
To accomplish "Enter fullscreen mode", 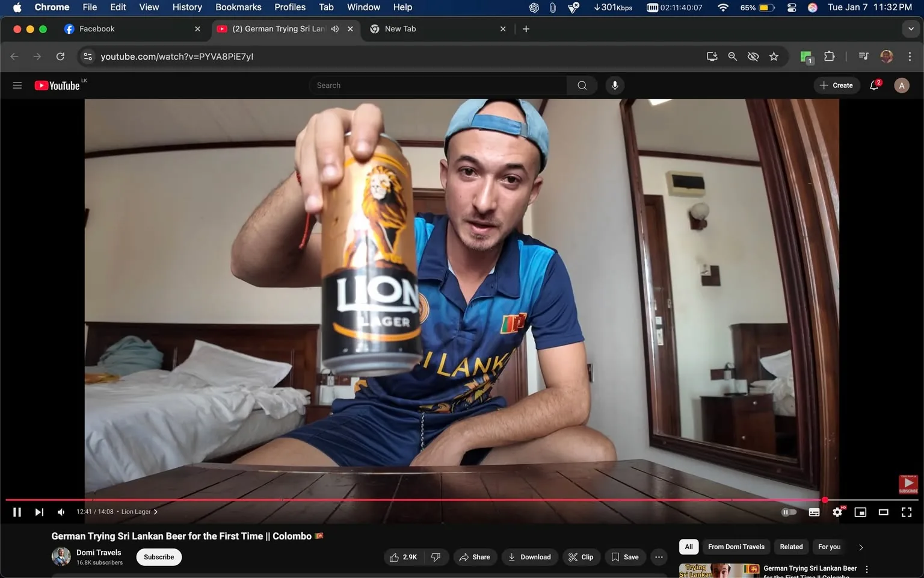I will (x=907, y=512).
